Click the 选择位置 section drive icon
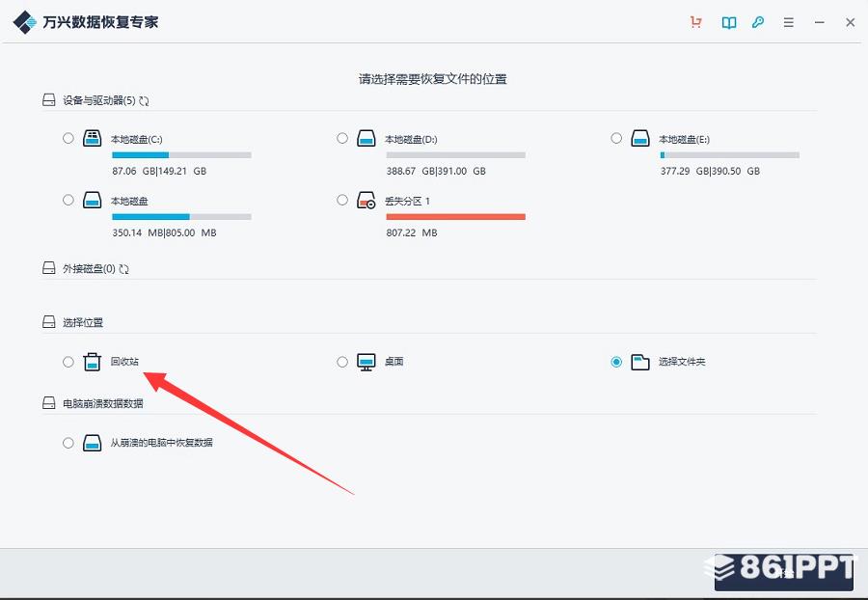Screen dimensions: 868x600 (49, 321)
